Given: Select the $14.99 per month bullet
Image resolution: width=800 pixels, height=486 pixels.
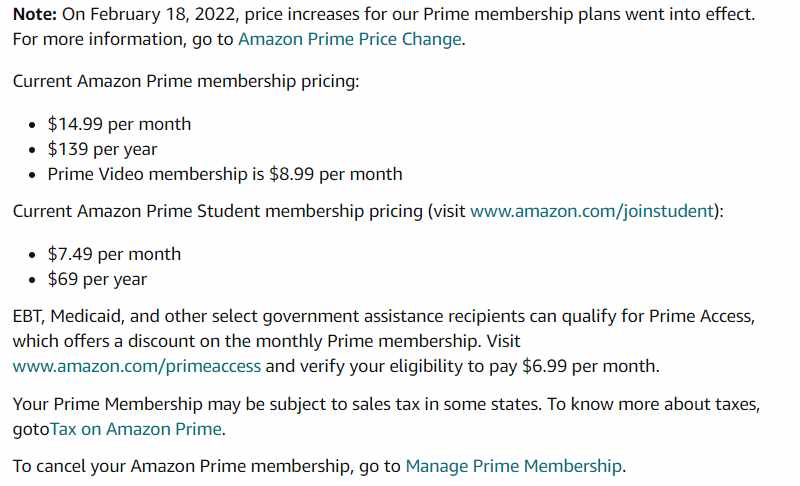Looking at the screenshot, I should [119, 124].
